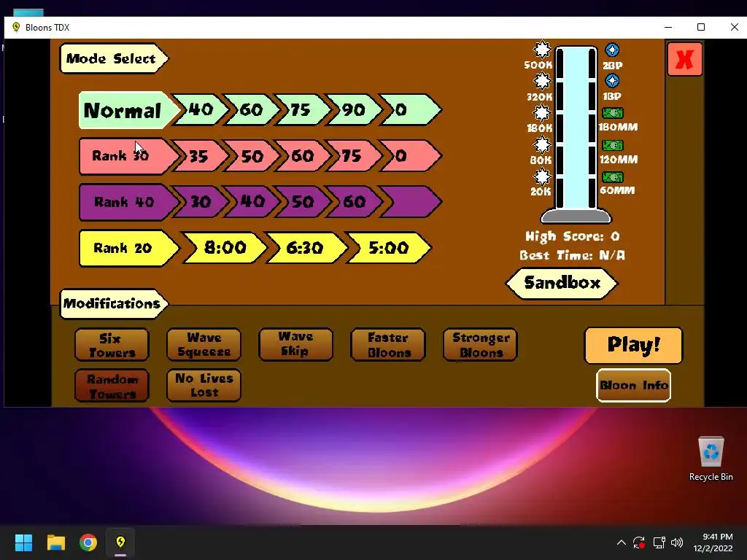Click the 2BP blue badge icon
This screenshot has width=747, height=560.
[x=612, y=50]
